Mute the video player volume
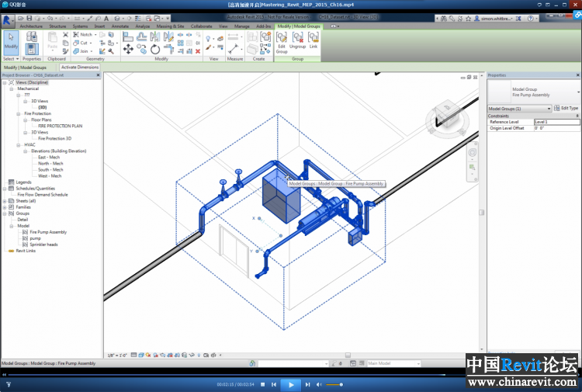 click(x=318, y=384)
